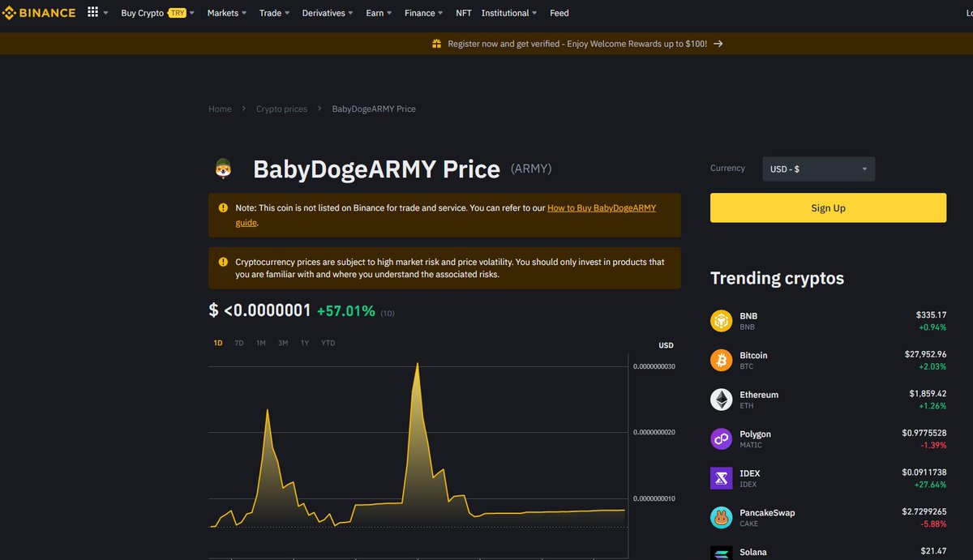The height and width of the screenshot is (560, 973).
Task: Open the Solana coin icon
Action: pyautogui.click(x=721, y=554)
